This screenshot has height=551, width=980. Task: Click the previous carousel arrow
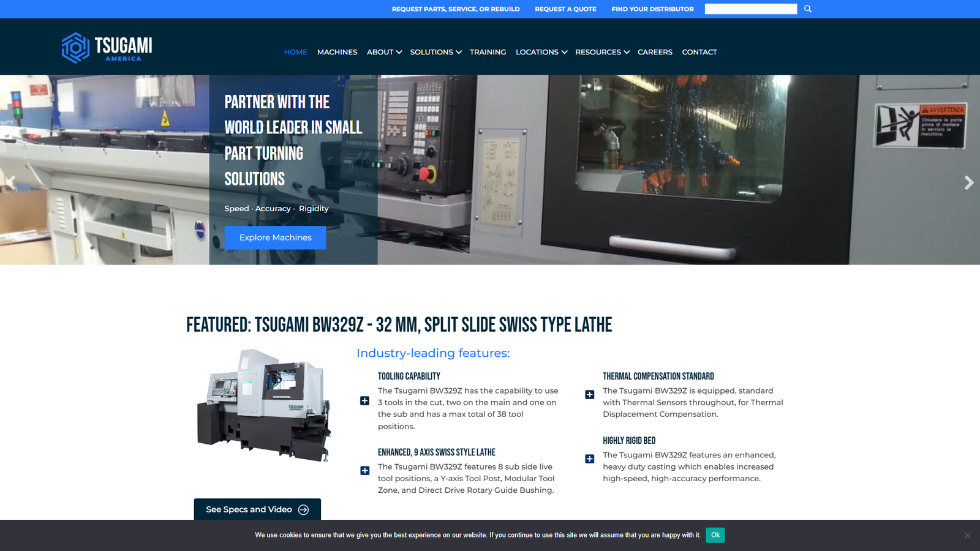pos(11,182)
